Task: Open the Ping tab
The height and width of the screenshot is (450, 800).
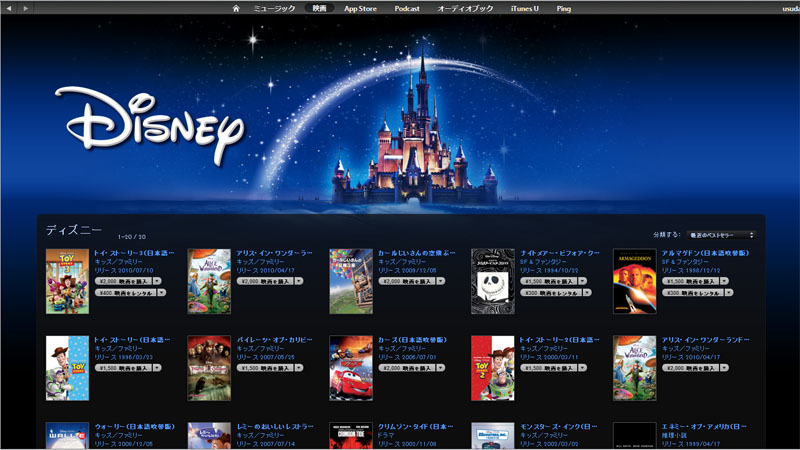Action: tap(564, 8)
